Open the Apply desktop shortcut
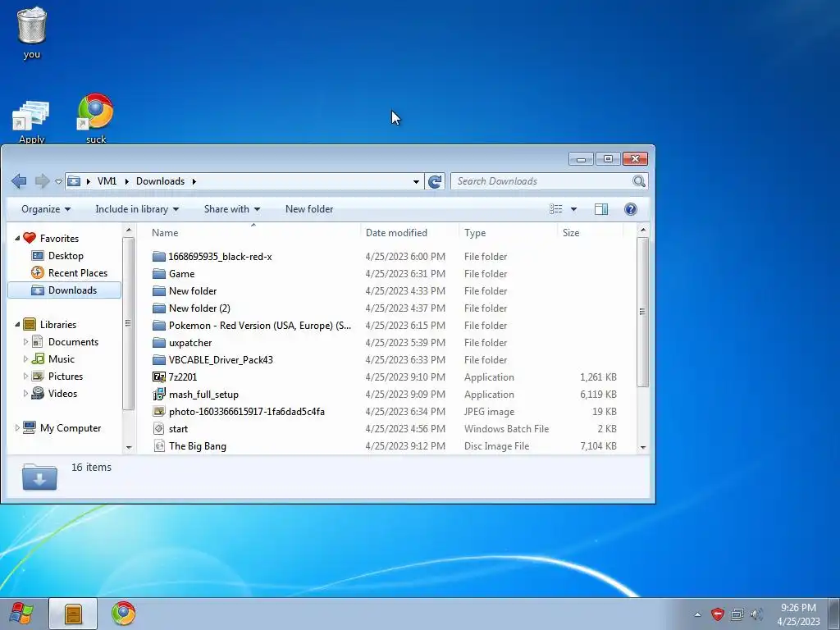Image resolution: width=840 pixels, height=630 pixels. pos(31,122)
